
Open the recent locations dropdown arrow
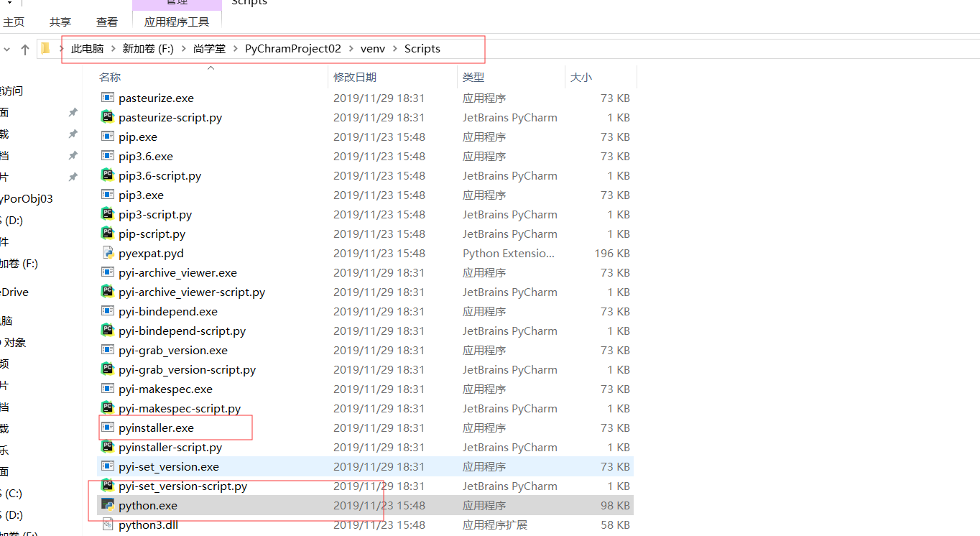click(x=6, y=49)
